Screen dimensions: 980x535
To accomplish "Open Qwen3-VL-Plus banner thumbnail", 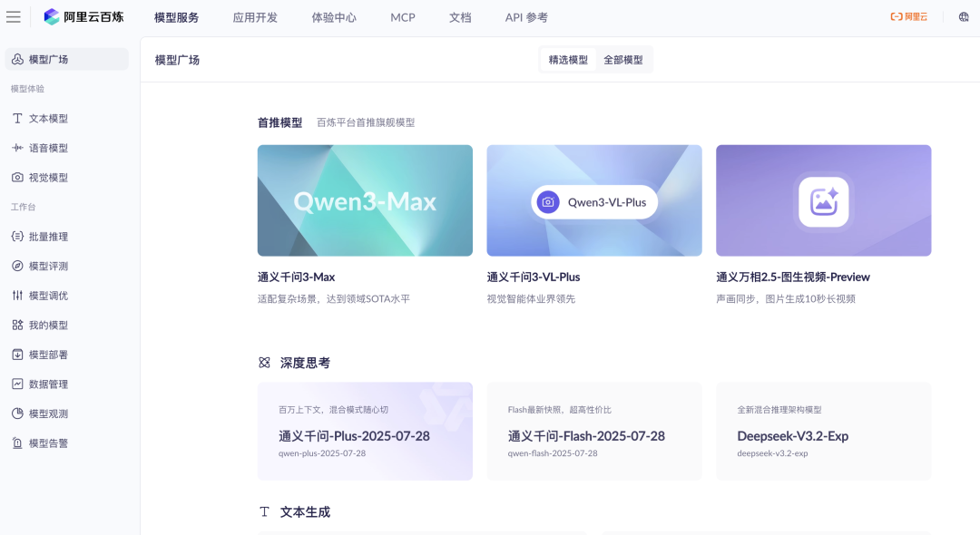I will click(x=594, y=200).
